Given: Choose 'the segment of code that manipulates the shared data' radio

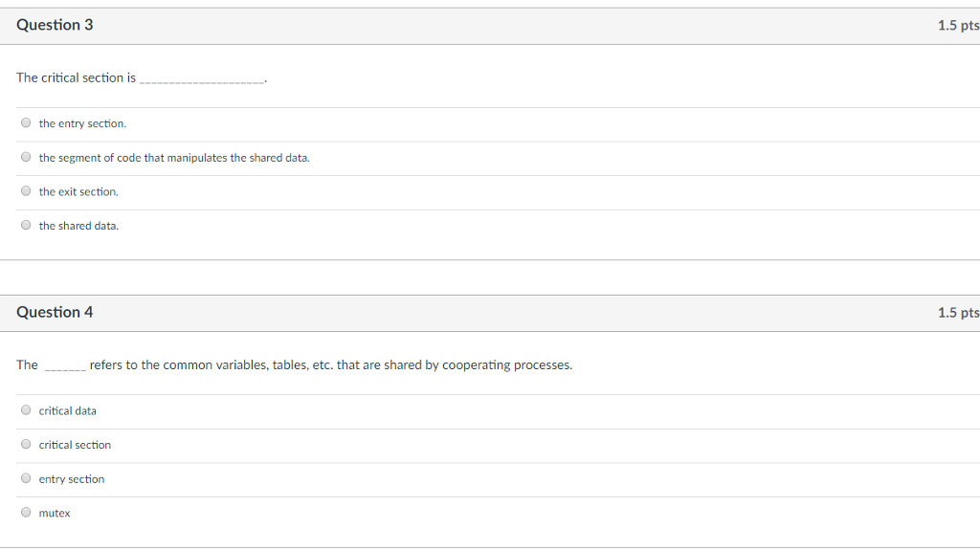Looking at the screenshot, I should (26, 157).
